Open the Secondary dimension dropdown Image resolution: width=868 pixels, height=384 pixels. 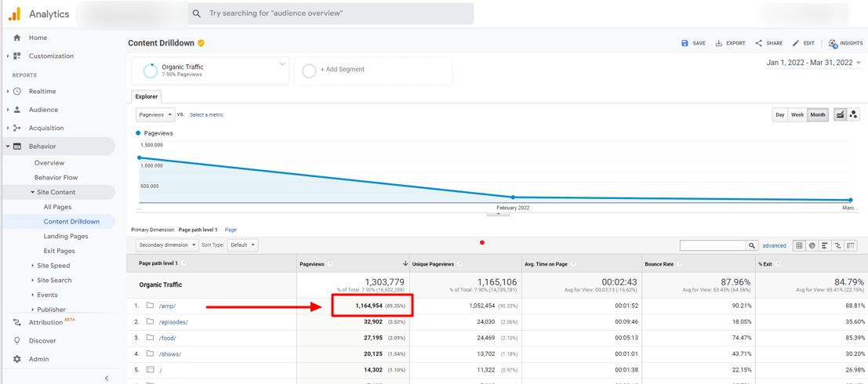tap(167, 245)
